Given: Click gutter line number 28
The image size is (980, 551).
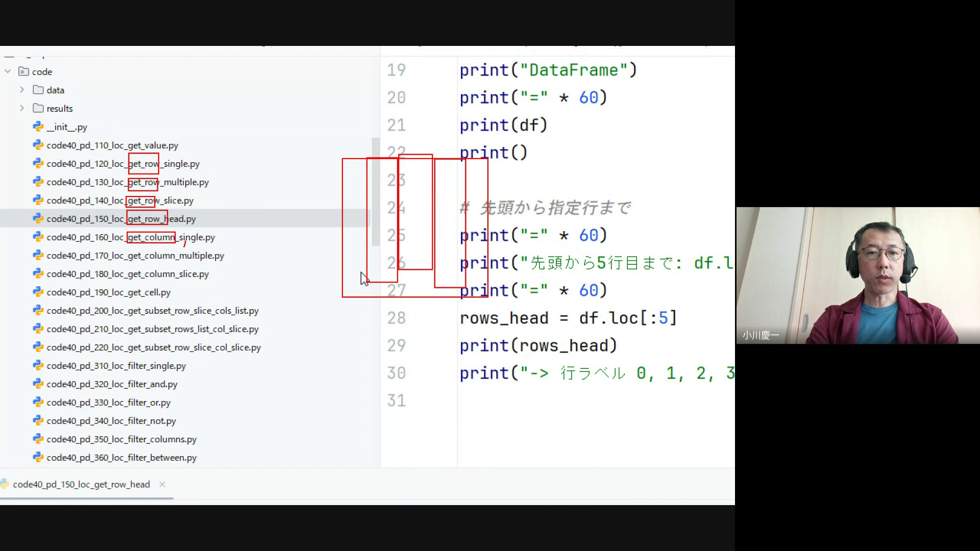Looking at the screenshot, I should click(x=396, y=318).
